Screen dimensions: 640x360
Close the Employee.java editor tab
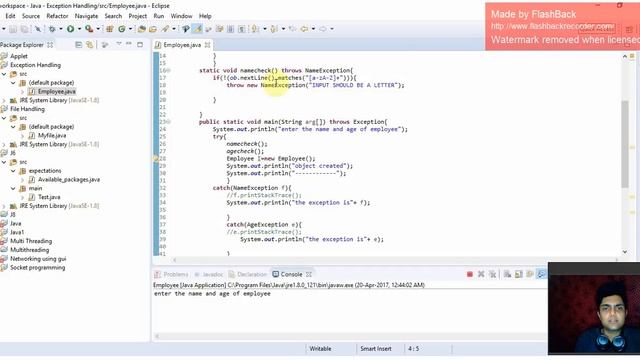click(207, 45)
